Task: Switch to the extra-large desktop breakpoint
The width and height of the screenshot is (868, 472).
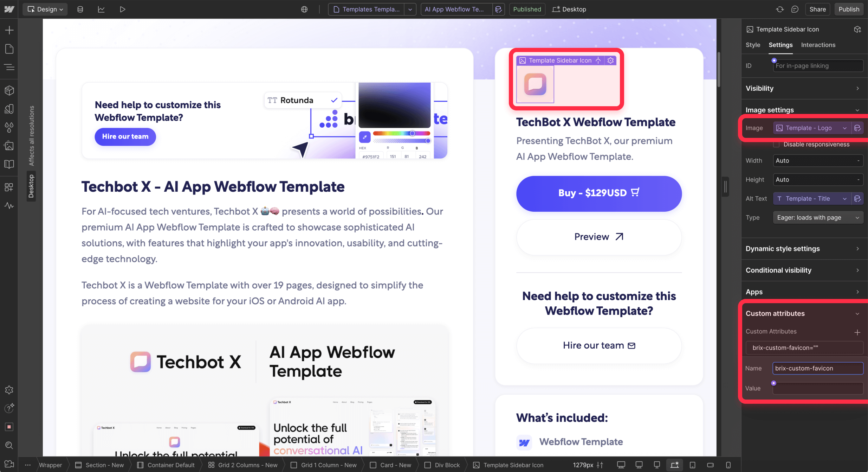Action: coord(621,465)
